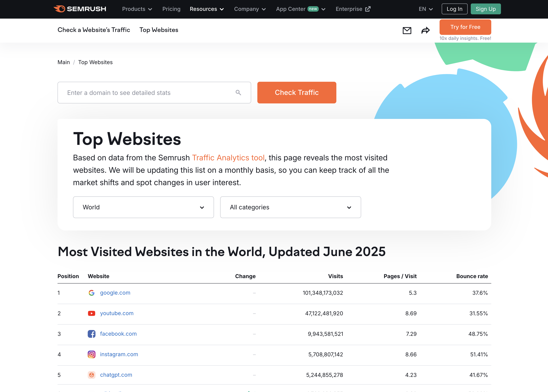
Task: Click the share arrow icon
Action: point(425,30)
